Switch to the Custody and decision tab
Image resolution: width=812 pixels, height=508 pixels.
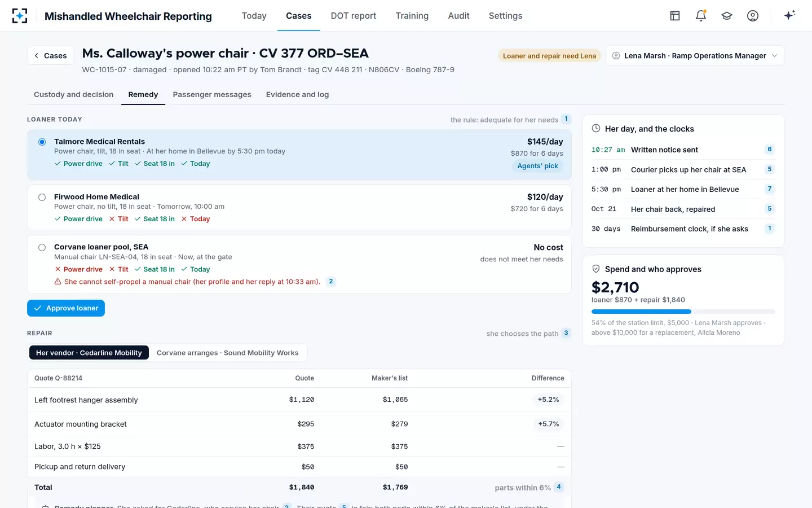pyautogui.click(x=74, y=94)
